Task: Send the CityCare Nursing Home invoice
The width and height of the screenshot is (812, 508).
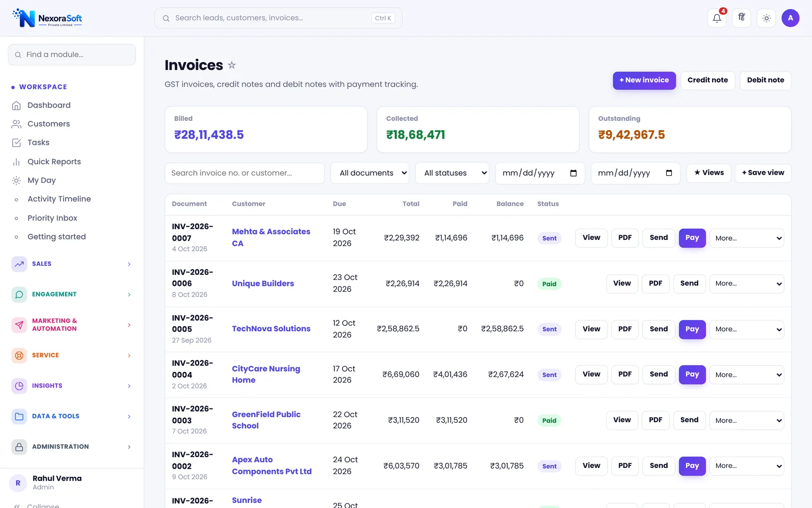Action: tap(659, 374)
